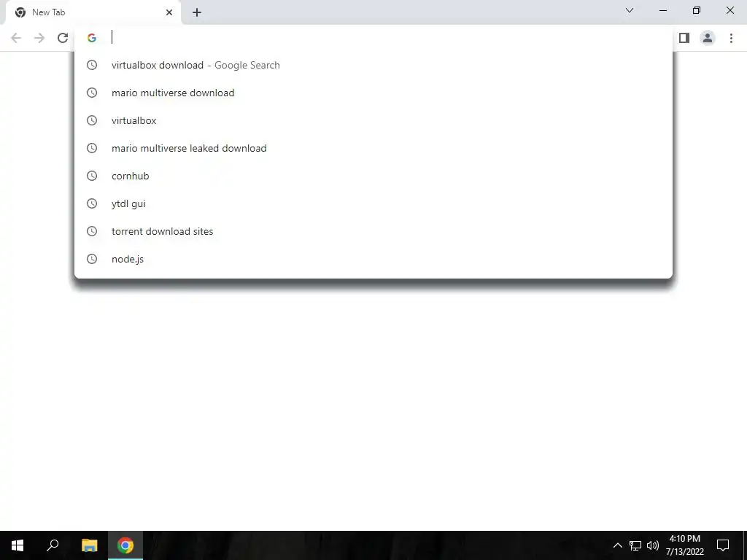Select the 'ytdl gui' suggestion

pyautogui.click(x=373, y=203)
